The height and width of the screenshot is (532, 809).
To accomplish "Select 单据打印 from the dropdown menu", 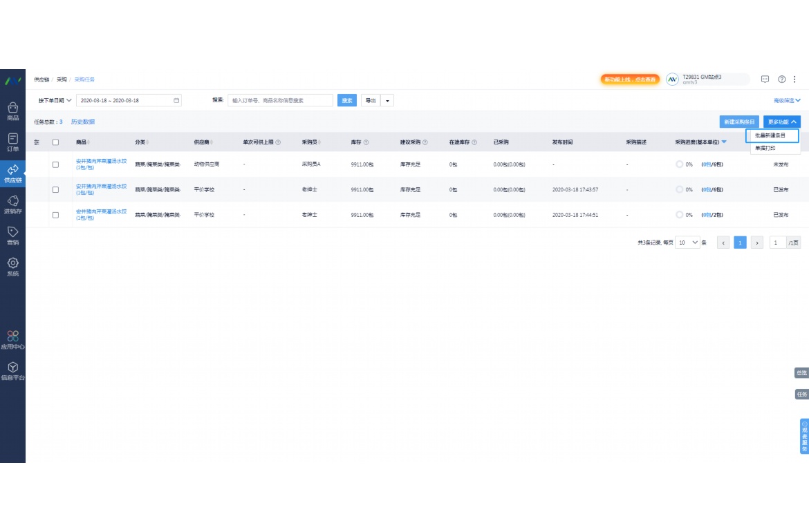I will coord(766,148).
